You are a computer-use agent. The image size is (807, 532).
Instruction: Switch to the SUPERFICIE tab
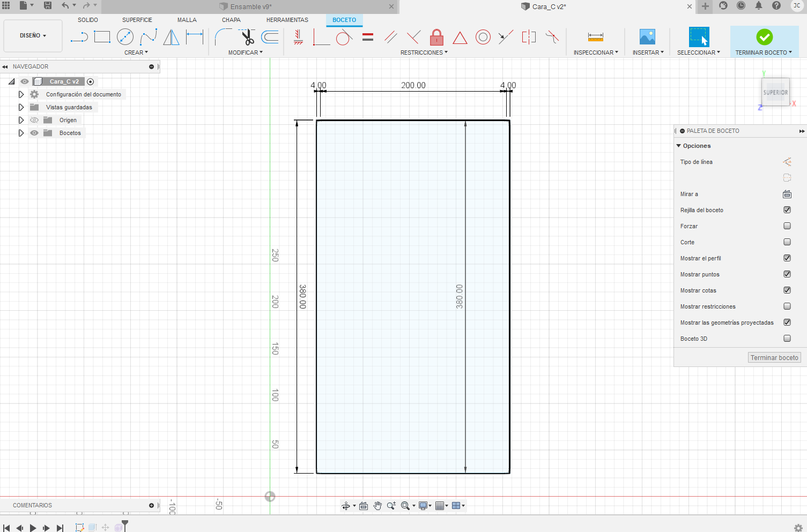[137, 20]
